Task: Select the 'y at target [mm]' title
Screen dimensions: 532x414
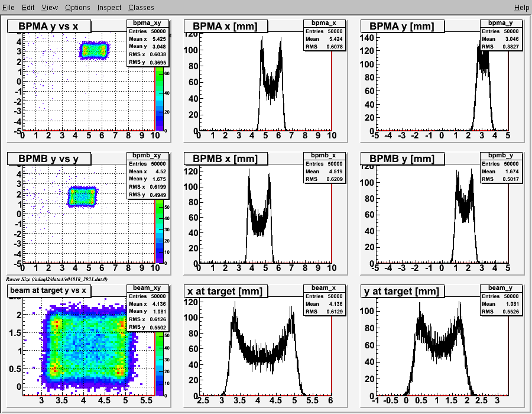Action: [403, 291]
